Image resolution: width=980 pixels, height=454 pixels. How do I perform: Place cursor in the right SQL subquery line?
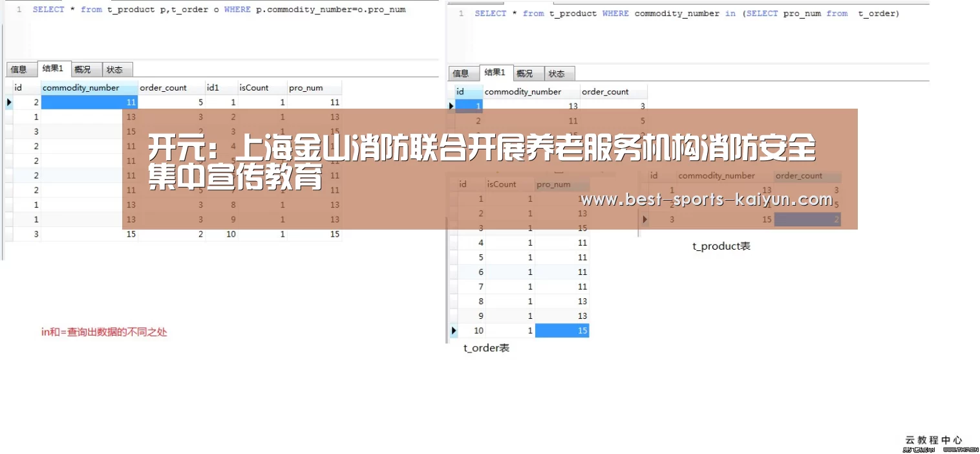tap(687, 14)
